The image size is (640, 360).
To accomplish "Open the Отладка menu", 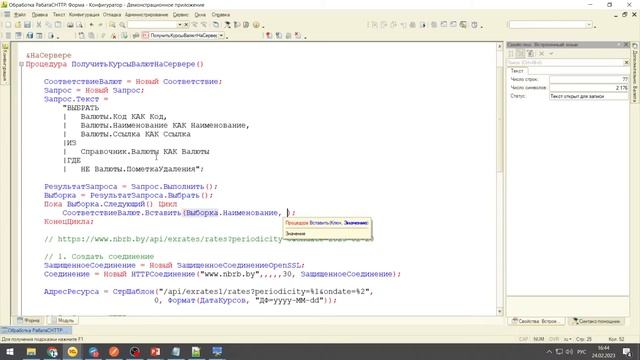I will (112, 15).
